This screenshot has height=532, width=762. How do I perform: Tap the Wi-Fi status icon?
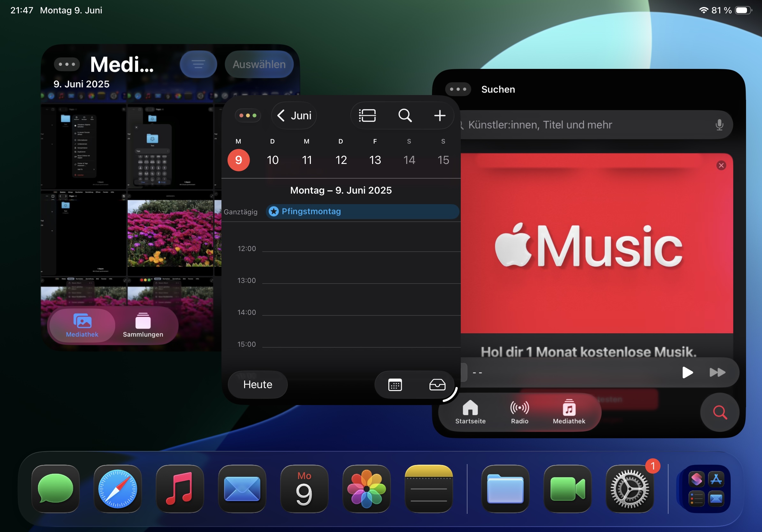click(703, 10)
